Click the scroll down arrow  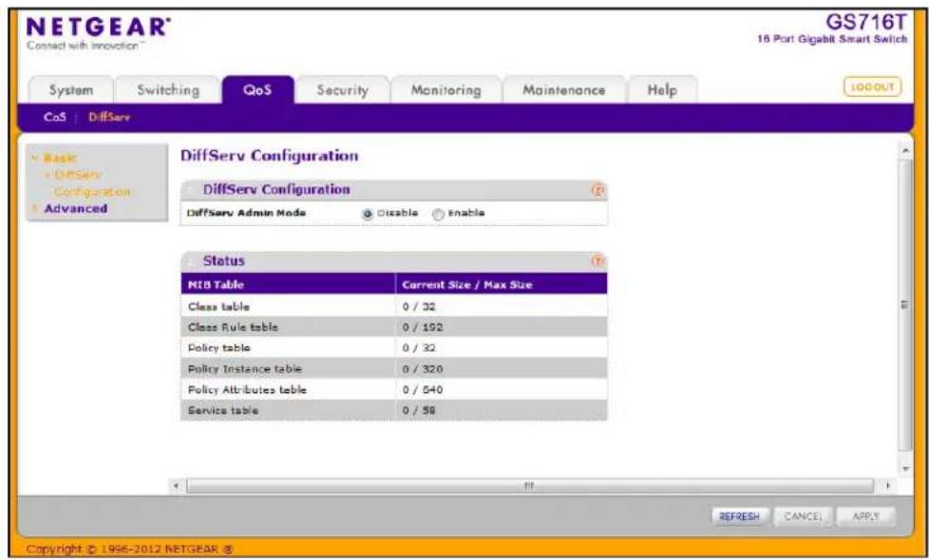pos(904,468)
